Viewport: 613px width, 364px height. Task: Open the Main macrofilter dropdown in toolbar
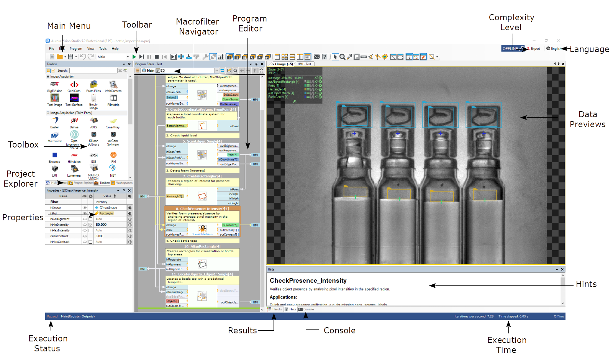[x=128, y=57]
